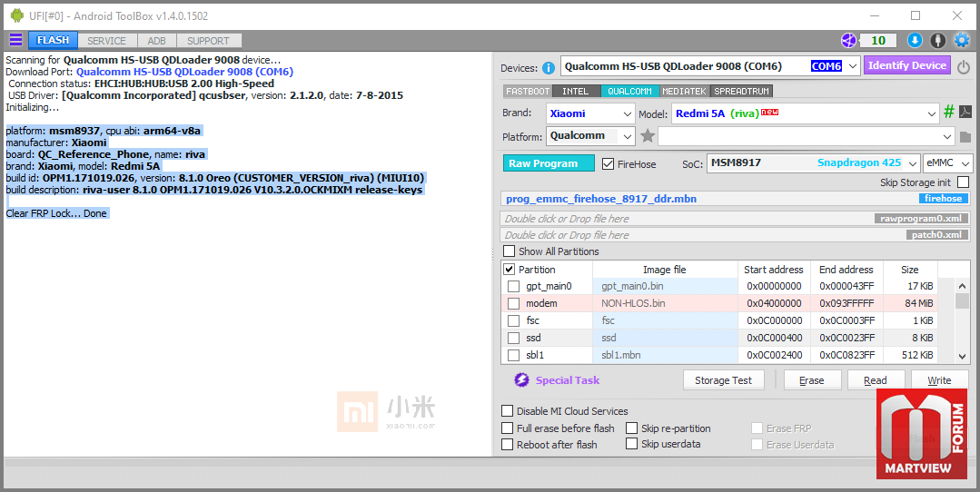Enable Full erase before flash

[x=508, y=428]
